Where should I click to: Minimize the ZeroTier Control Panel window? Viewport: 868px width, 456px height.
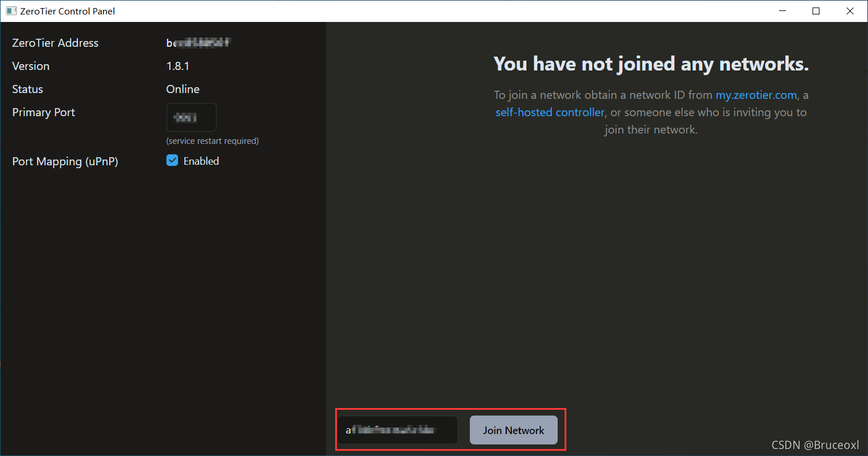pos(782,11)
